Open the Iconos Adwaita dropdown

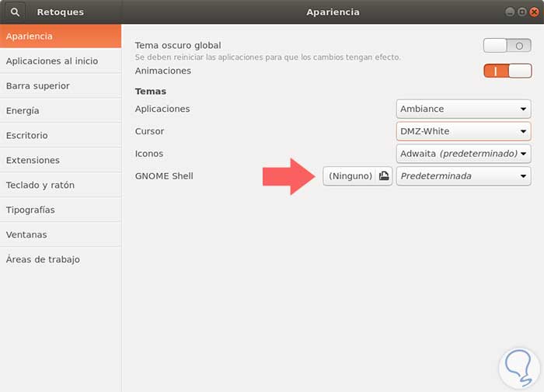[x=463, y=154]
